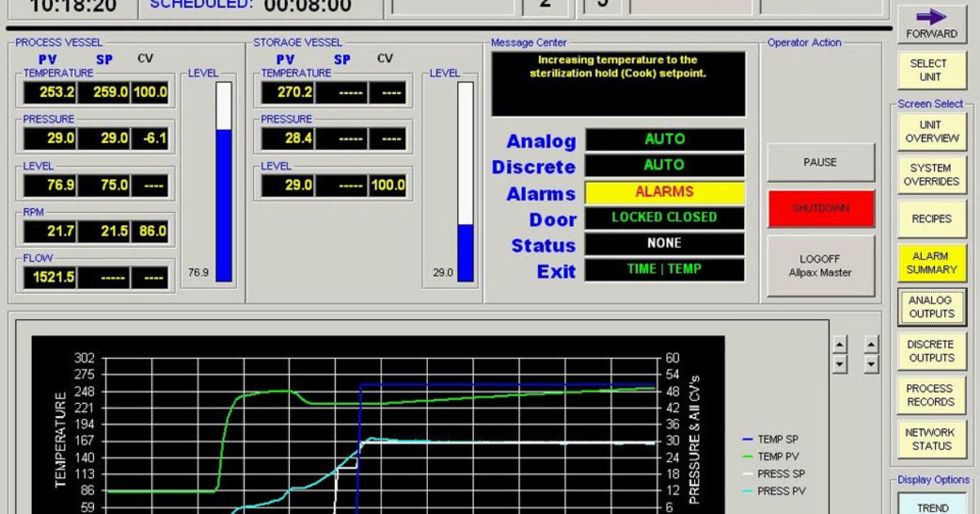Click the FORWARD arrow icon
This screenshot has height=514, width=980.
(931, 16)
